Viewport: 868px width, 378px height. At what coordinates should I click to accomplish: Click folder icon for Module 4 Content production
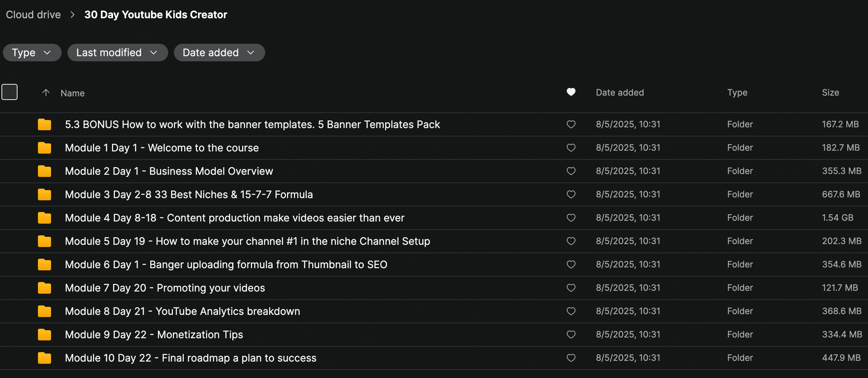(x=44, y=218)
